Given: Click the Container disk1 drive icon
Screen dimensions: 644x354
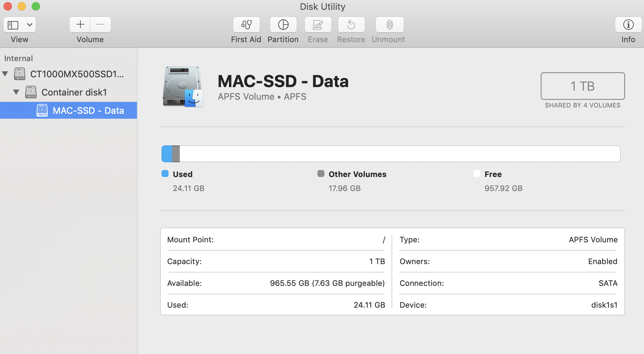Looking at the screenshot, I should pyautogui.click(x=31, y=92).
